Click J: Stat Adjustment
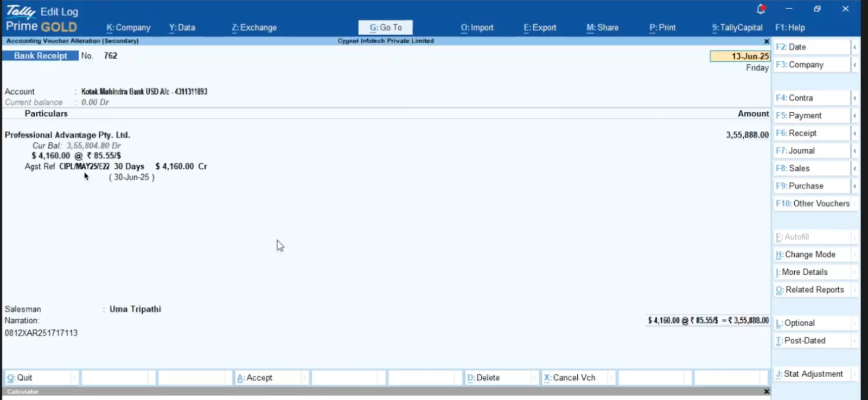Screen dimensions: 868x400 pos(812,374)
